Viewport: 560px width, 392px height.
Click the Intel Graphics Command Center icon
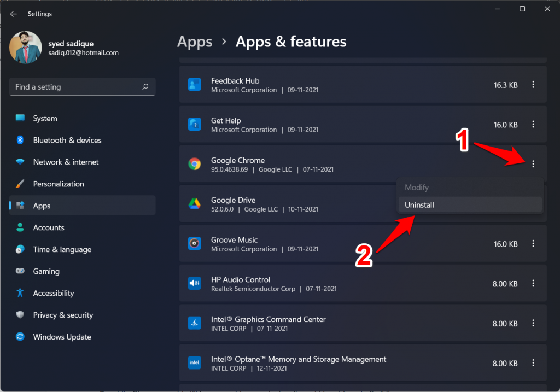[194, 323]
